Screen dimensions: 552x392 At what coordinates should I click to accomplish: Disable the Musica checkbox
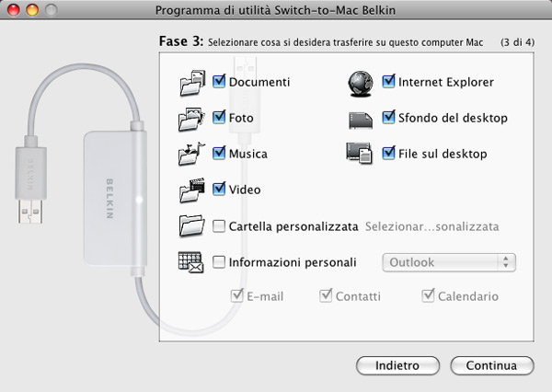219,154
